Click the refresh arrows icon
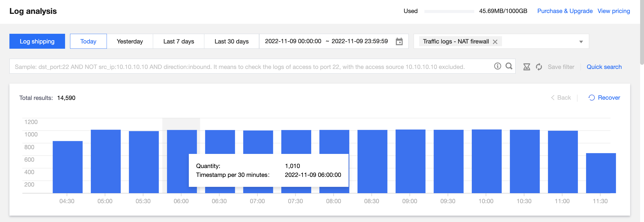This screenshot has width=644, height=222. tap(539, 67)
